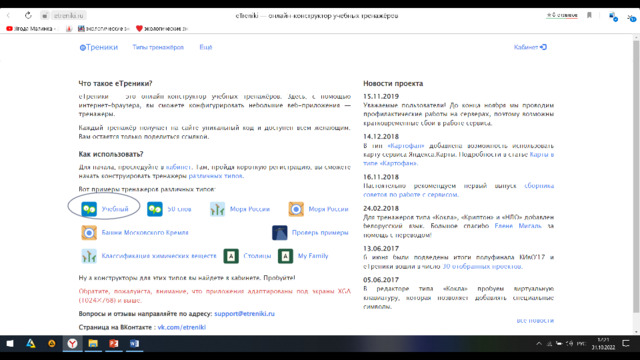Reload the page with the refresh icon
Image resolution: width=640 pixels, height=360 pixels.
[x=28, y=16]
